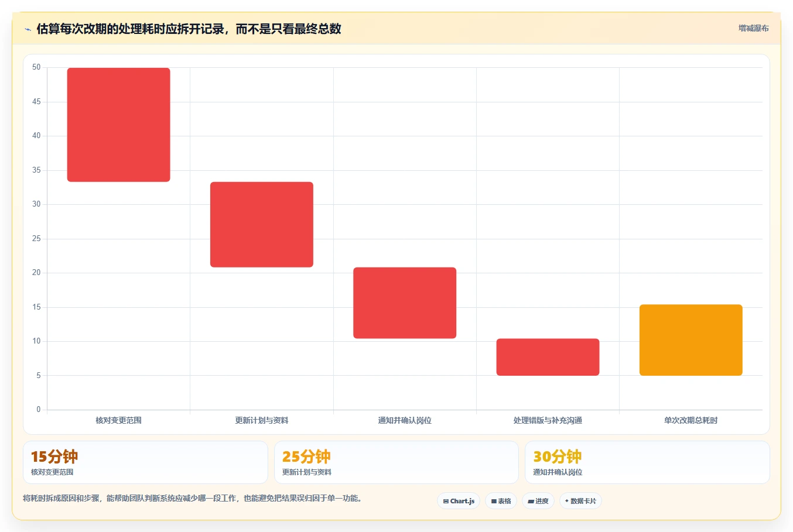Click the orange 单次改期总耗时 bar
The width and height of the screenshot is (793, 532).
pos(691,340)
